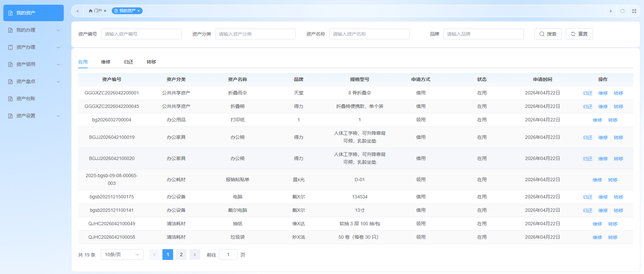
Task: Click the 资产办理 sidebar icon
Action: pyautogui.click(x=10, y=47)
